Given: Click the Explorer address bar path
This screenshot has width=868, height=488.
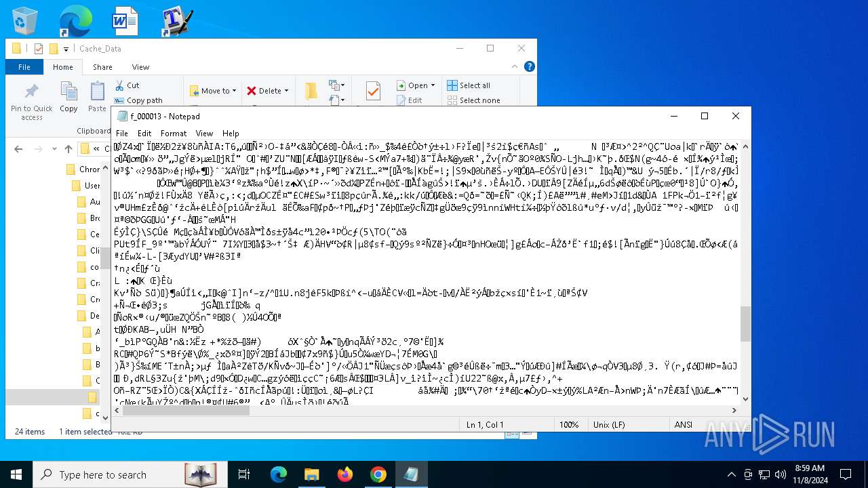Looking at the screenshot, I should coord(95,149).
